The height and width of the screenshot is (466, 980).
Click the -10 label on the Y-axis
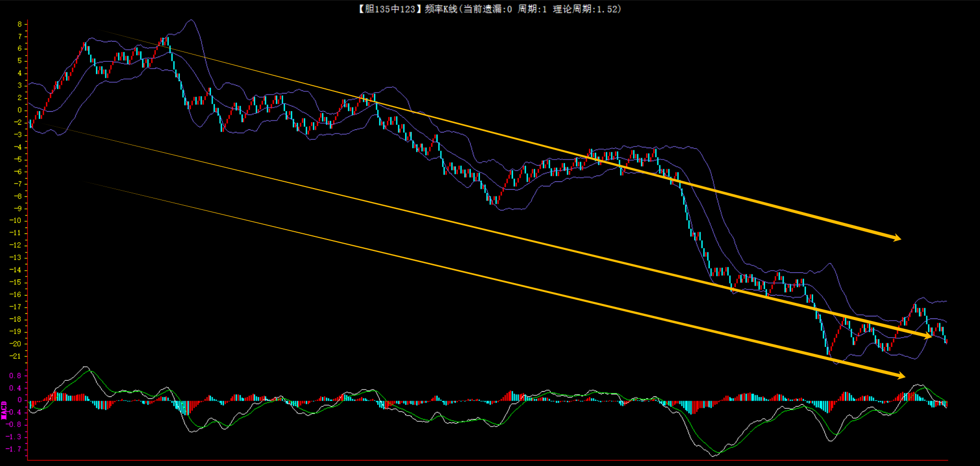(16, 221)
